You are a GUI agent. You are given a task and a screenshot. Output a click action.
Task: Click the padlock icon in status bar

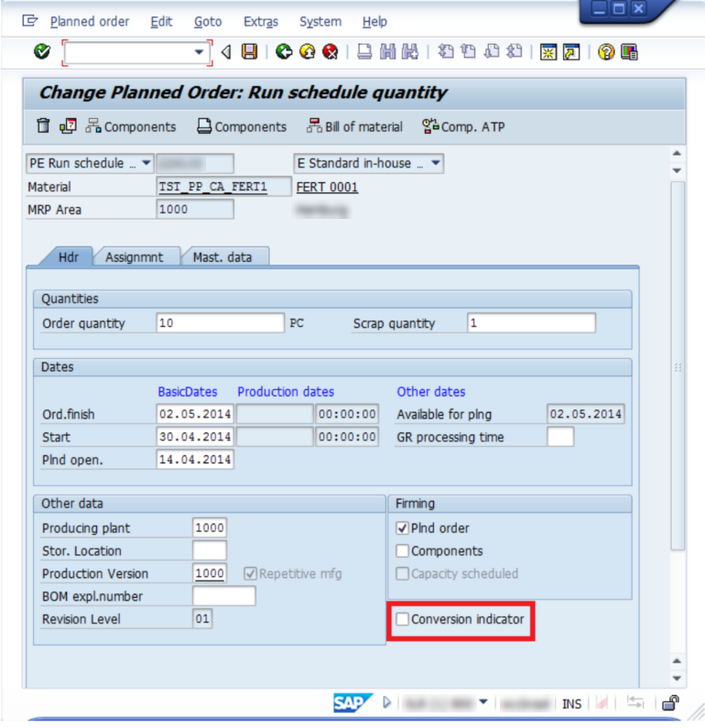point(670,703)
